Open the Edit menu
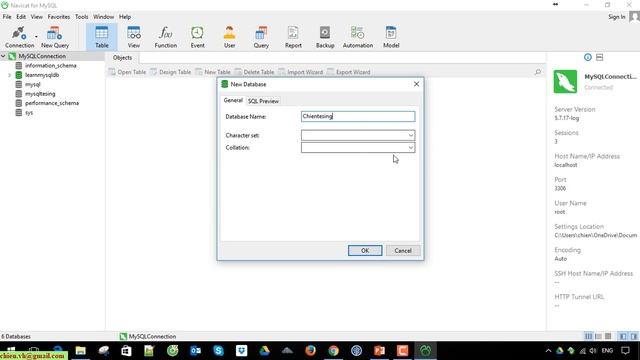Screen dimensions: 640x360 pos(21,17)
